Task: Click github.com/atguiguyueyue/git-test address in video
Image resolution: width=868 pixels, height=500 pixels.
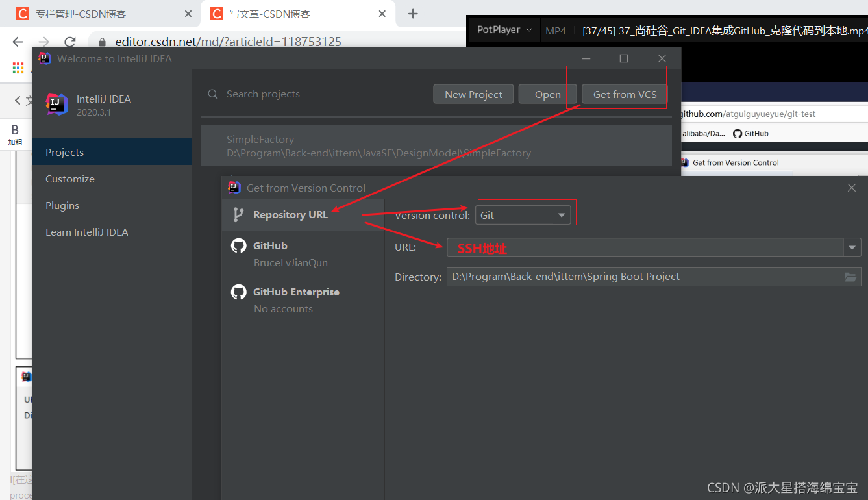Action: tap(748, 114)
